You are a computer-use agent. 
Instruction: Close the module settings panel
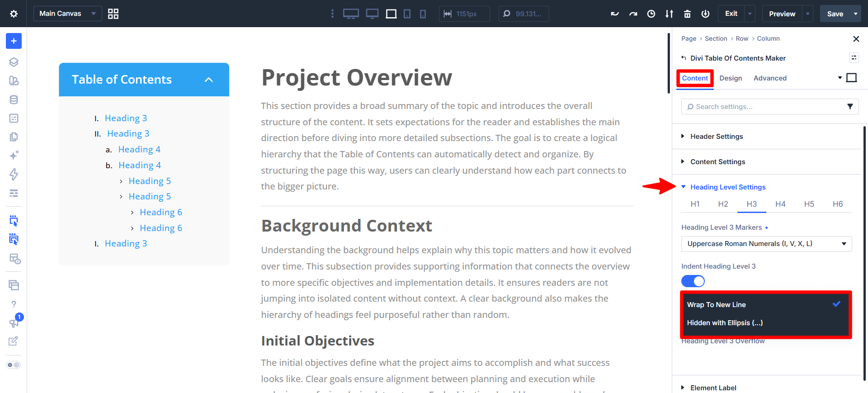click(x=856, y=39)
